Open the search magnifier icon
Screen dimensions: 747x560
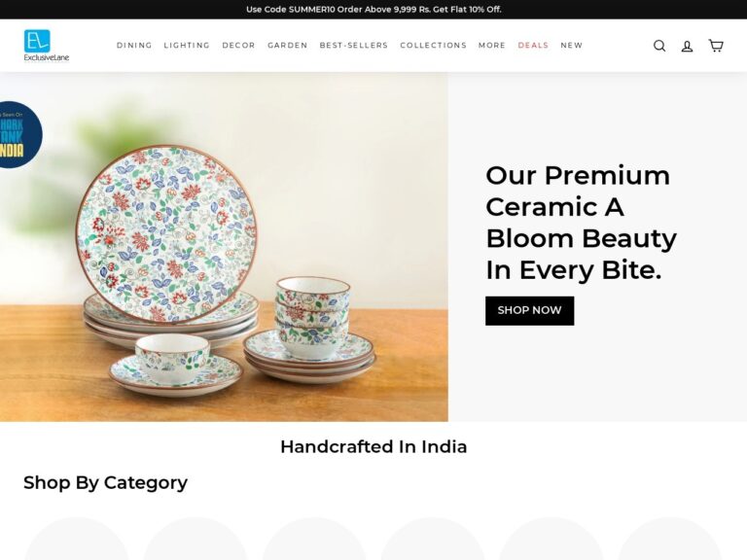[659, 46]
